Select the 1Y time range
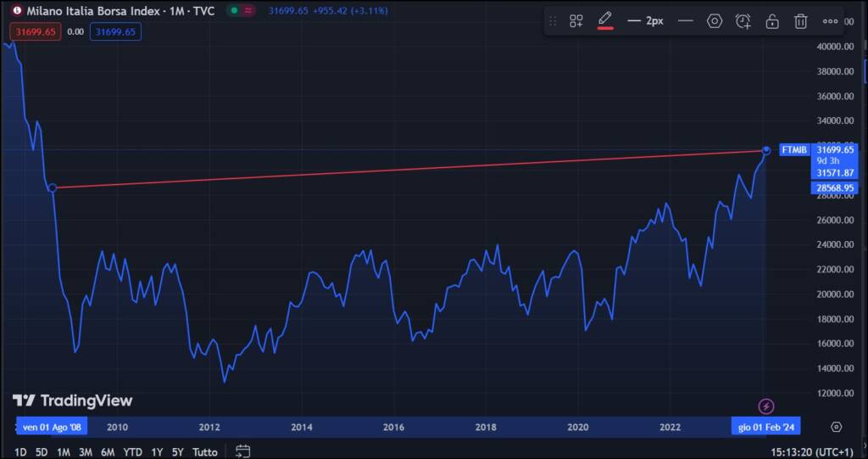Screen dimensions: 868x459 (157, 452)
